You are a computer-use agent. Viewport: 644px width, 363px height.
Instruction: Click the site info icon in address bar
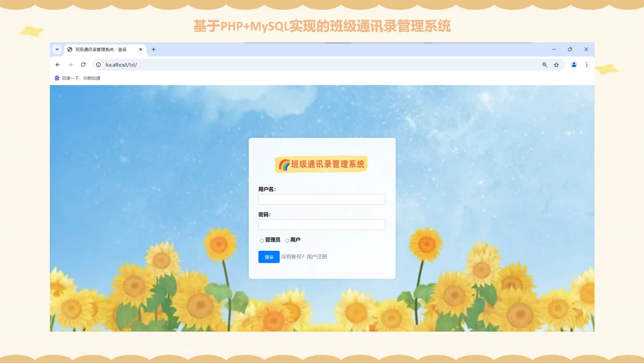[98, 65]
